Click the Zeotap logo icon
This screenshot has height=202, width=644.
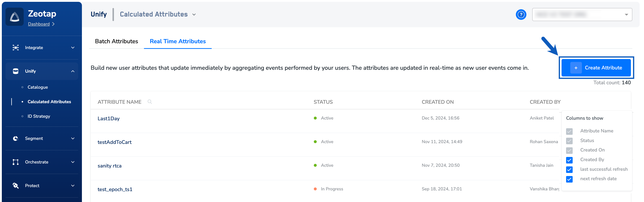click(x=15, y=17)
